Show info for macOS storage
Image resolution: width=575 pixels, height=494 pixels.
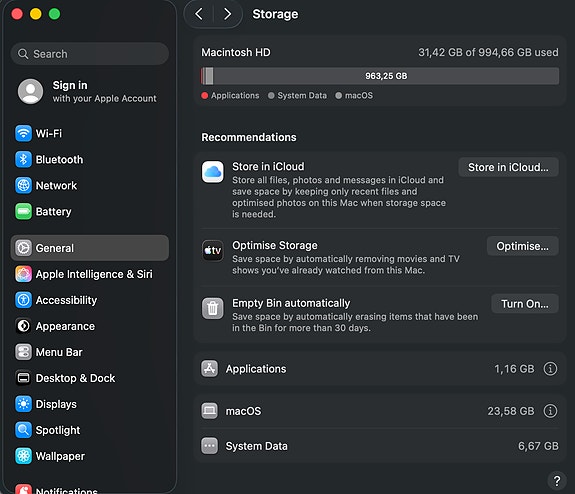[550, 411]
